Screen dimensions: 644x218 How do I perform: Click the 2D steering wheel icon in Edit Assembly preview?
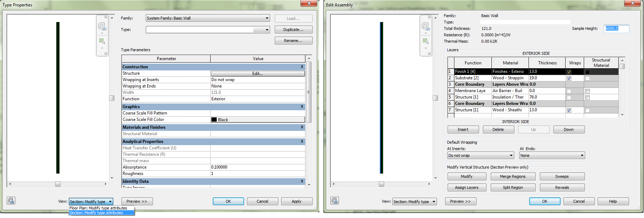click(x=425, y=26)
